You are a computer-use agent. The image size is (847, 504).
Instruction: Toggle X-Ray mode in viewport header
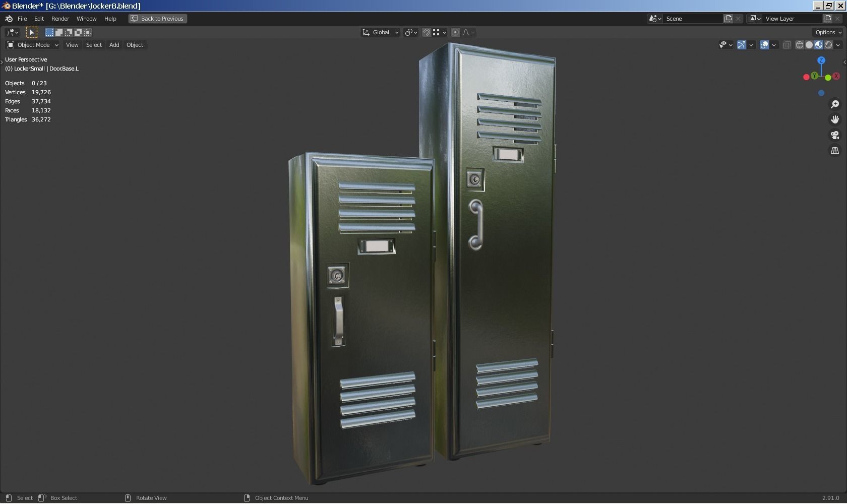pyautogui.click(x=786, y=45)
